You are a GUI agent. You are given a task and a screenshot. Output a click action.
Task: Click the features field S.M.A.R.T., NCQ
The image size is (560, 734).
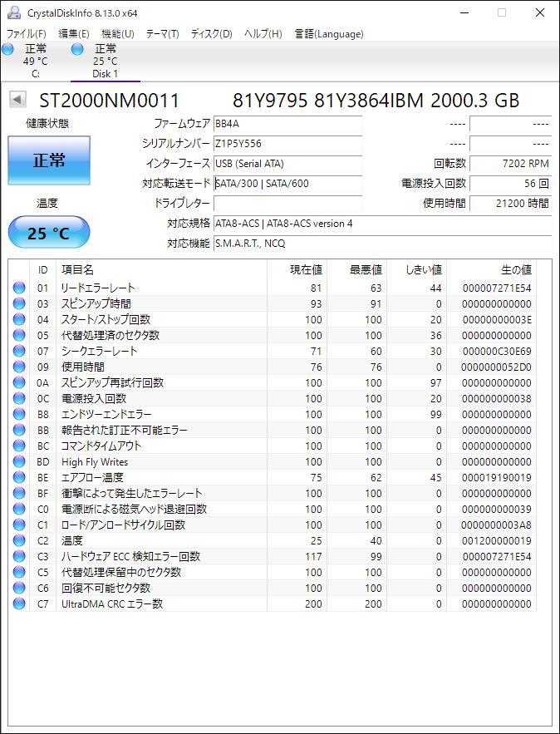382,244
